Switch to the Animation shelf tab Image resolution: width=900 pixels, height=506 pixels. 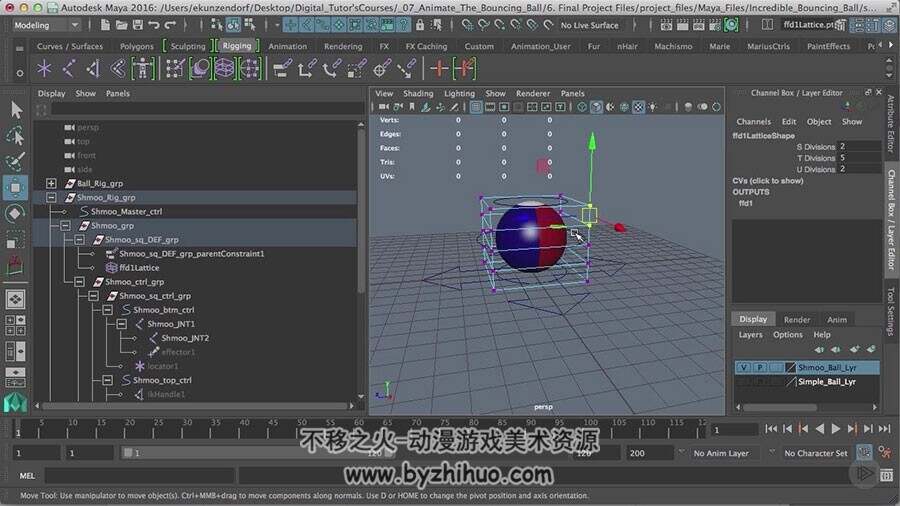tap(288, 46)
